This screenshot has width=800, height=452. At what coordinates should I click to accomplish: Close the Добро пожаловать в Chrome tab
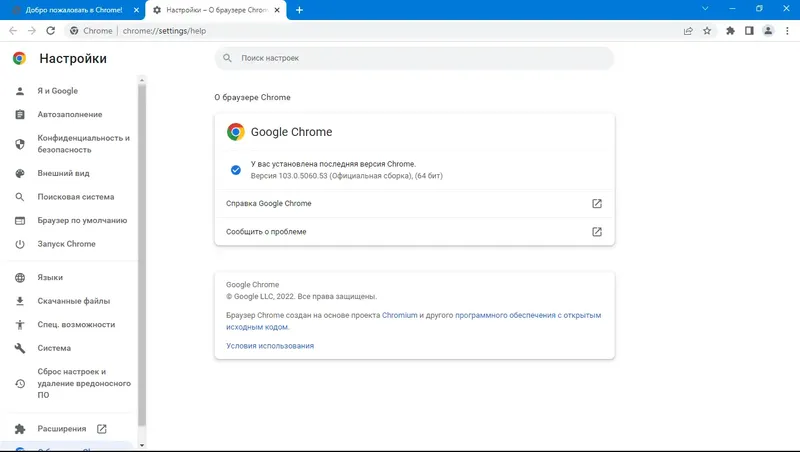pos(136,10)
